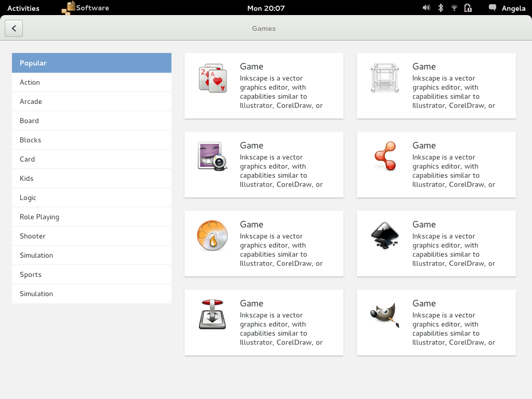
Task: Click the playing cards game icon
Action: (212, 78)
